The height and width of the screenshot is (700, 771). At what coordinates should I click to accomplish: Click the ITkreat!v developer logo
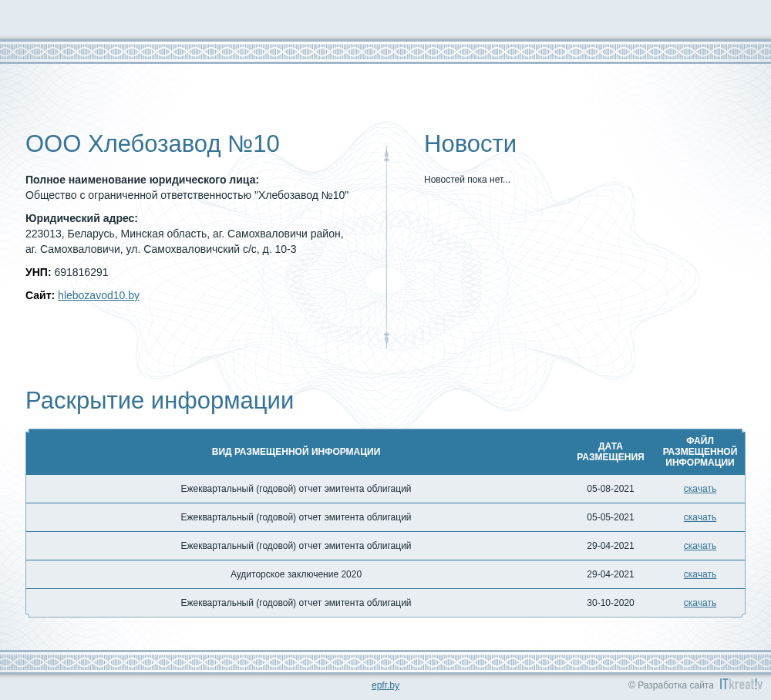741,684
